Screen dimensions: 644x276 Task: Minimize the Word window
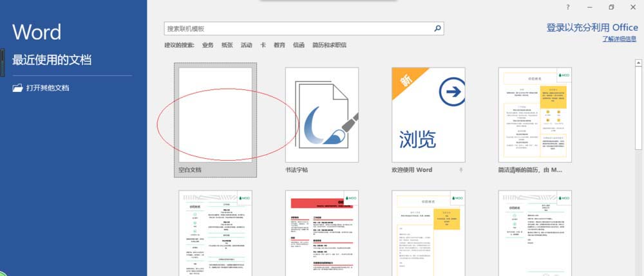tap(590, 7)
